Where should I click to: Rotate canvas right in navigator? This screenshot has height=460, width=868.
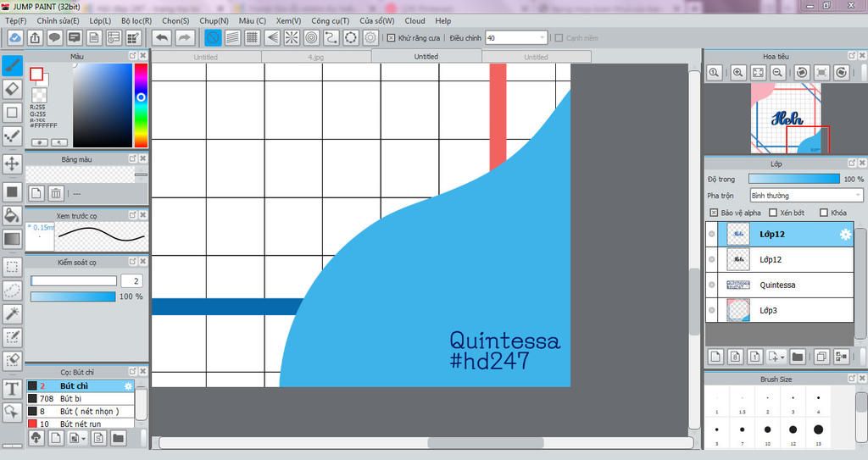pyautogui.click(x=842, y=73)
